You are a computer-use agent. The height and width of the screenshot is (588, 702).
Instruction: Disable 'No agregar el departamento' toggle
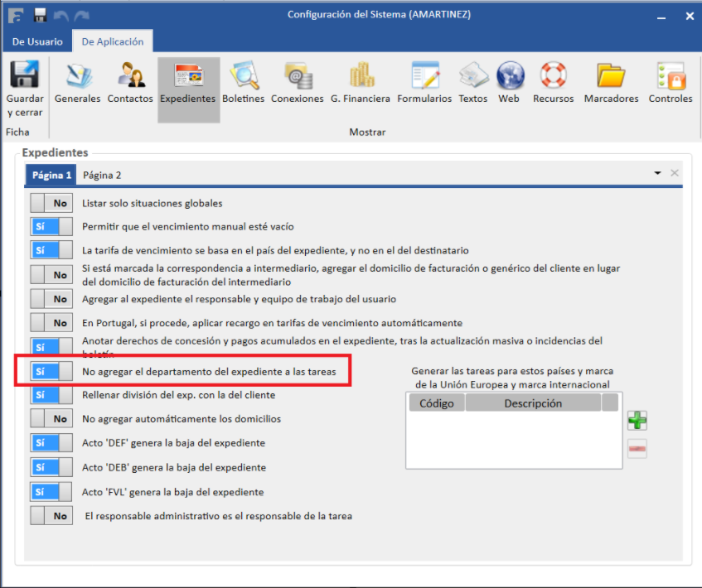(x=51, y=372)
